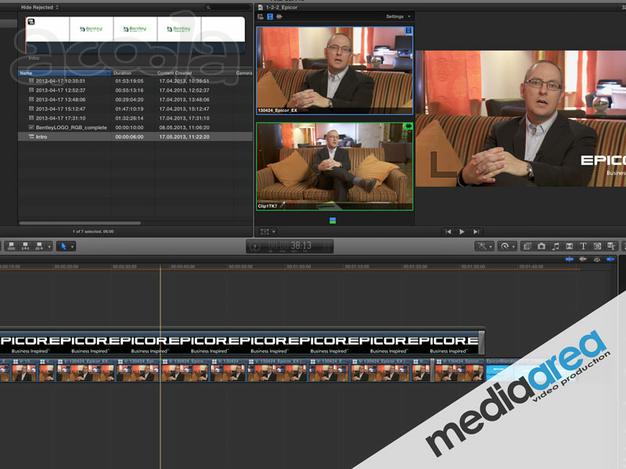The height and width of the screenshot is (469, 626).
Task: Open the tool selection dropdown arrow
Action: pos(72,246)
